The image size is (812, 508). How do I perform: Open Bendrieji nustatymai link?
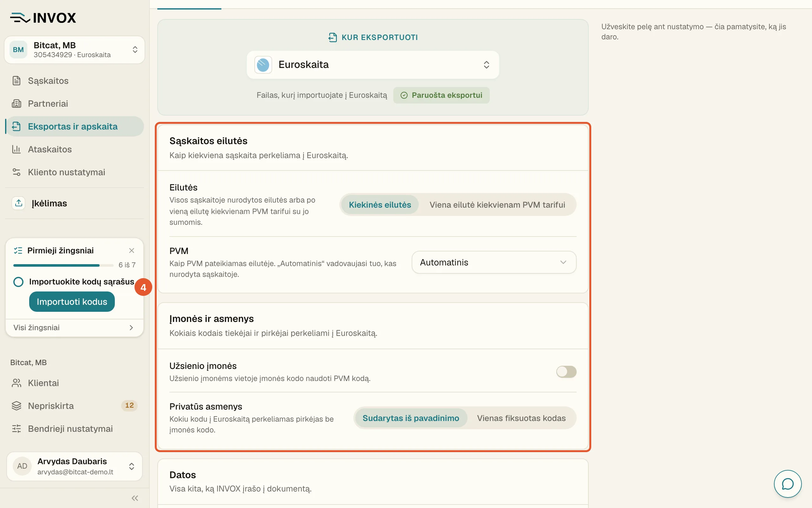pyautogui.click(x=75, y=429)
